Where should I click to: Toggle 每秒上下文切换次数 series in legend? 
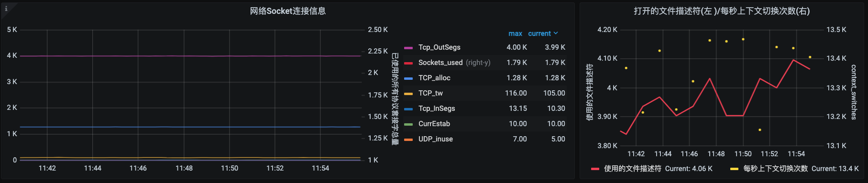click(775, 169)
